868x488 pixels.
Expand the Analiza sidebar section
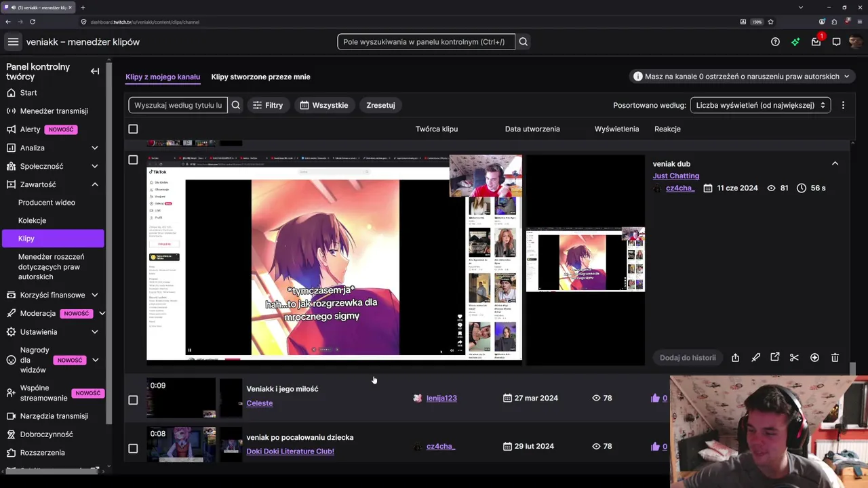(x=94, y=148)
